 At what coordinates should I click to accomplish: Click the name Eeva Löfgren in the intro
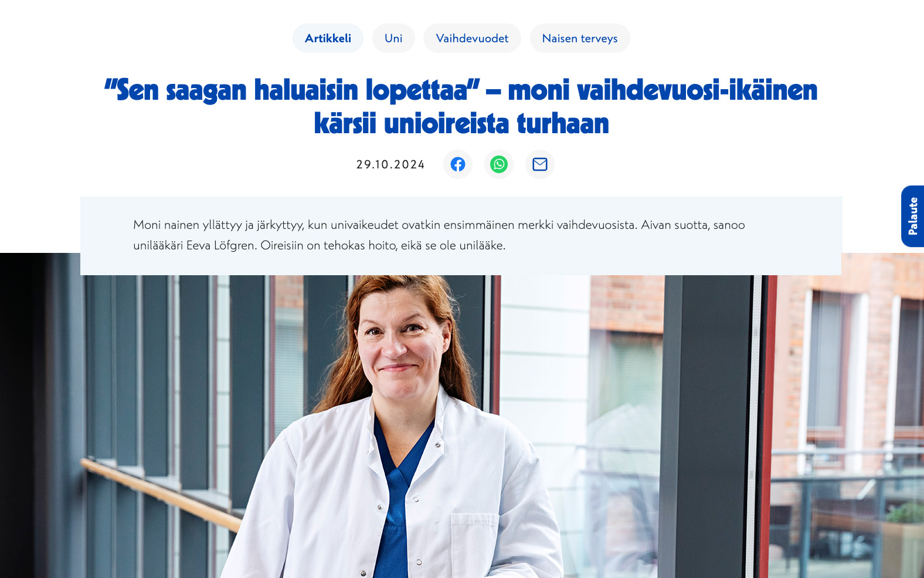[221, 245]
